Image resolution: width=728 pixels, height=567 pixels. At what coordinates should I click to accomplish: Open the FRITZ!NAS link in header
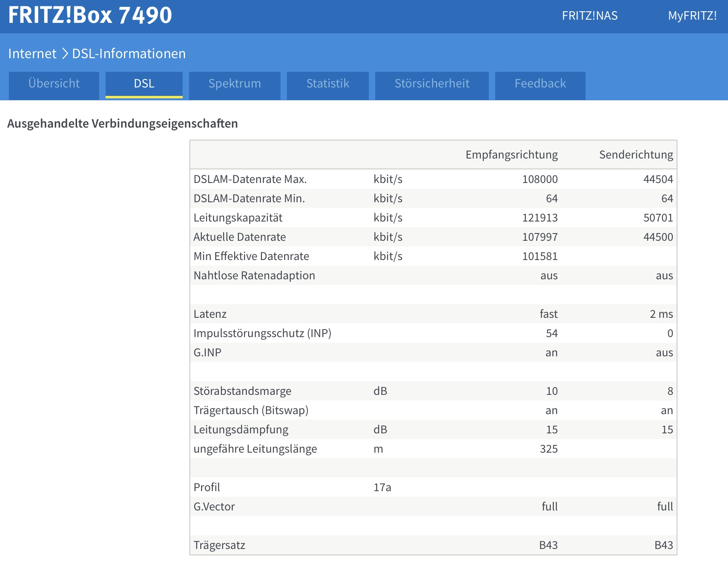point(590,16)
